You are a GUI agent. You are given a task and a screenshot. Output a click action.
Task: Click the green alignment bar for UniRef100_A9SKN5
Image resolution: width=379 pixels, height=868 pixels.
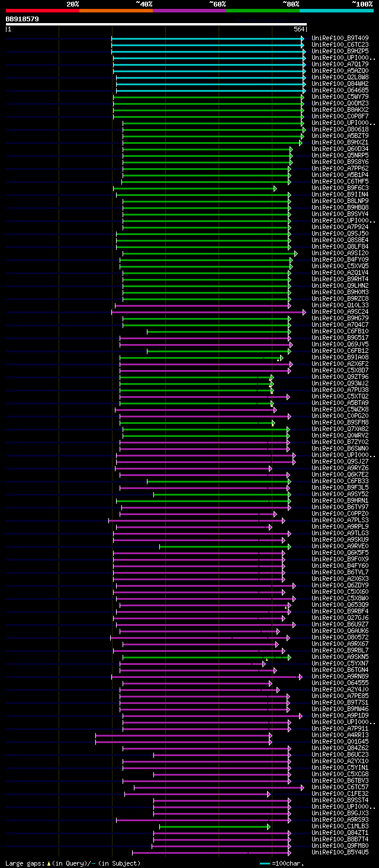[x=207, y=657]
